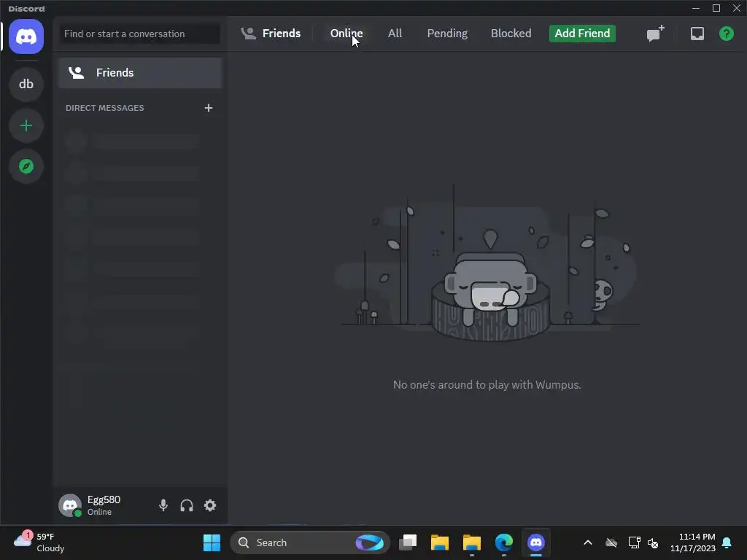Open Windows Start menu

pyautogui.click(x=212, y=542)
